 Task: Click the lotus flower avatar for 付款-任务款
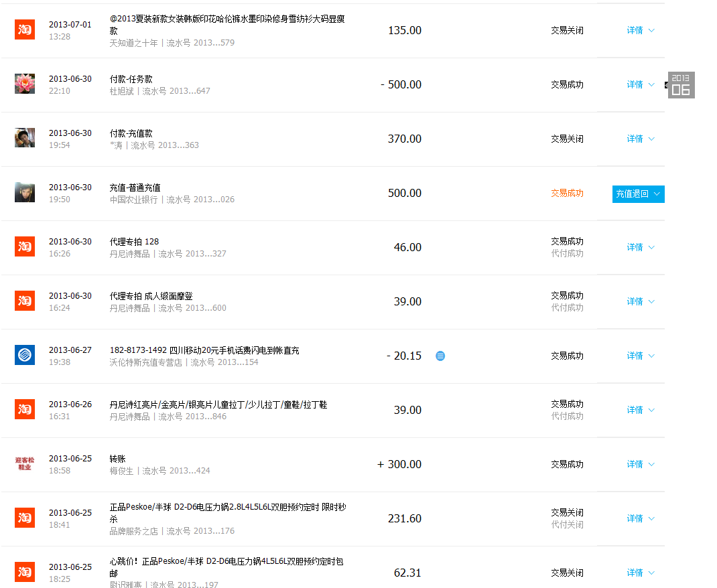click(25, 84)
